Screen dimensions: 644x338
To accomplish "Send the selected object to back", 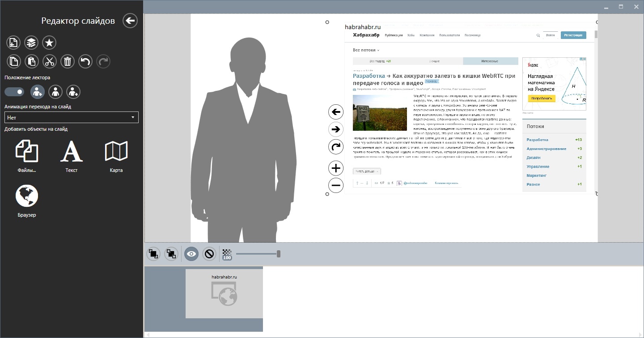I will (171, 254).
